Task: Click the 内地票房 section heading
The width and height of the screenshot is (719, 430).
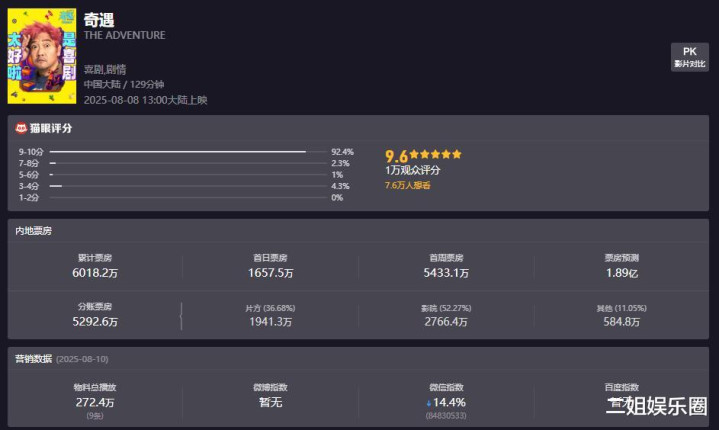Action: 33,231
